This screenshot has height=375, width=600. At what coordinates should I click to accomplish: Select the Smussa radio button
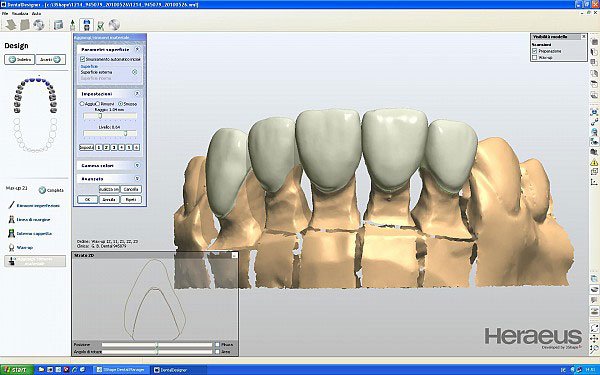pos(120,104)
